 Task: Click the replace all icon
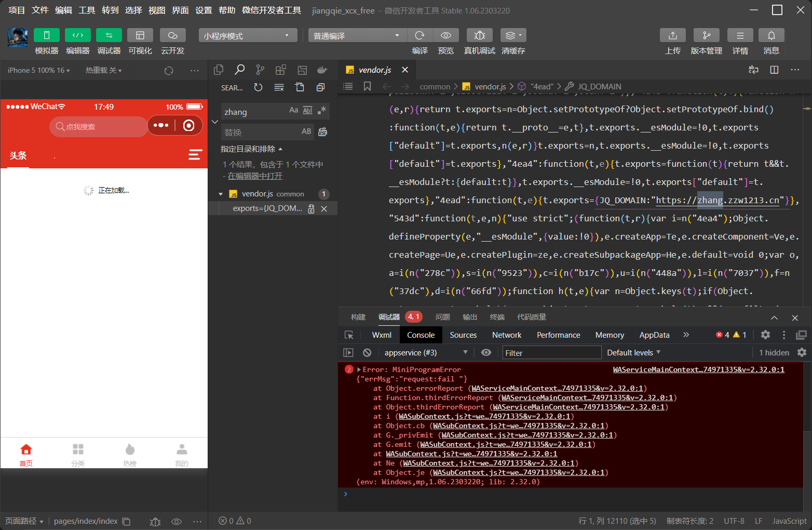pos(322,131)
